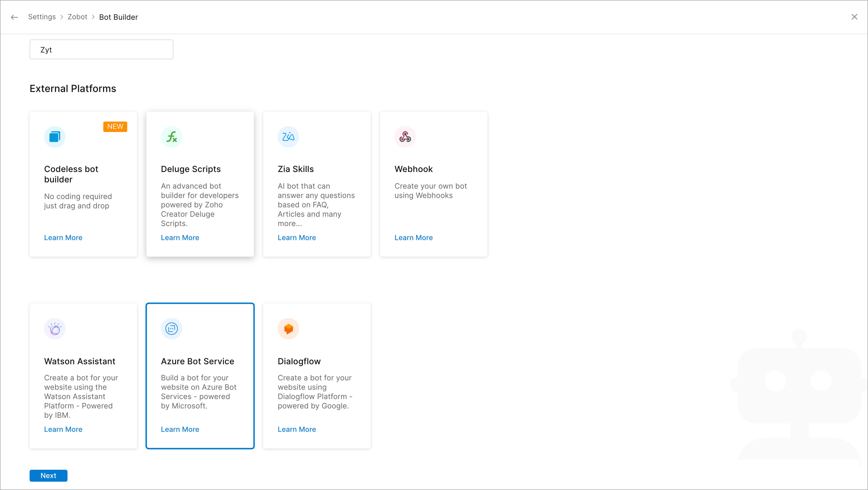Click 'No coding required just drag and drop' text
The height and width of the screenshot is (490, 868).
coord(78,201)
